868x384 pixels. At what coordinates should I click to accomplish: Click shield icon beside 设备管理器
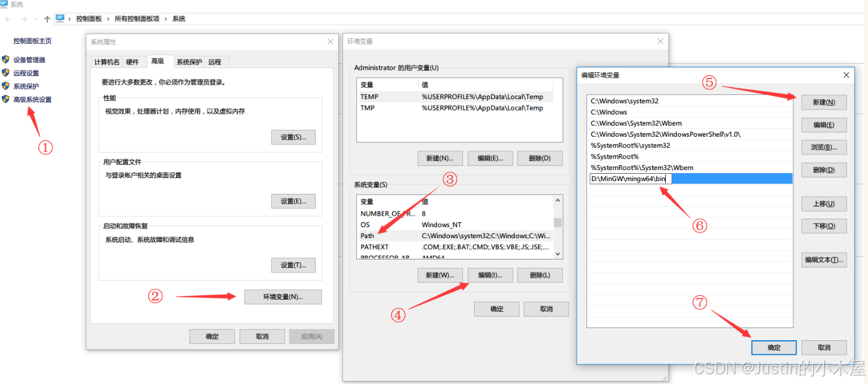coord(5,60)
